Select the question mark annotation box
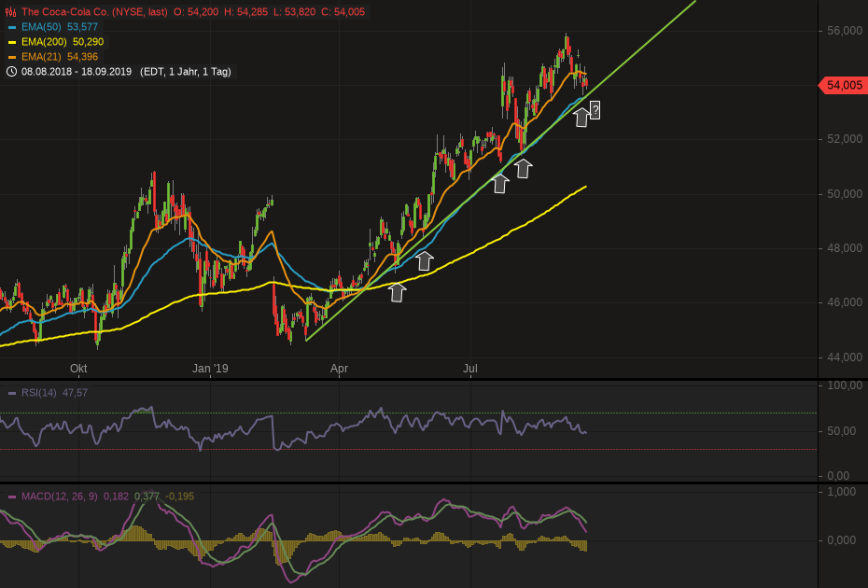The image size is (868, 588). 595,110
